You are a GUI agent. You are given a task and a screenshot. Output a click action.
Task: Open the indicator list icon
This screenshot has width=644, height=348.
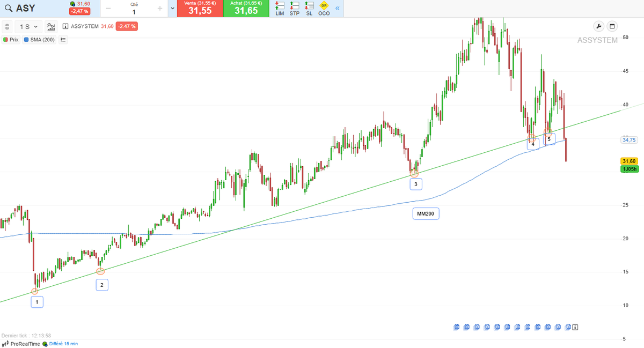point(63,40)
